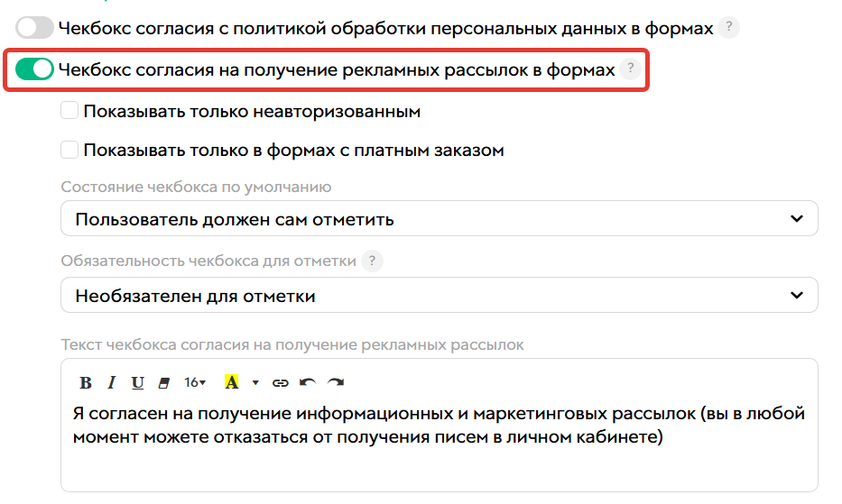Enable personal data policy consent checkbox toggle
This screenshot has width=842, height=504.
[x=34, y=27]
